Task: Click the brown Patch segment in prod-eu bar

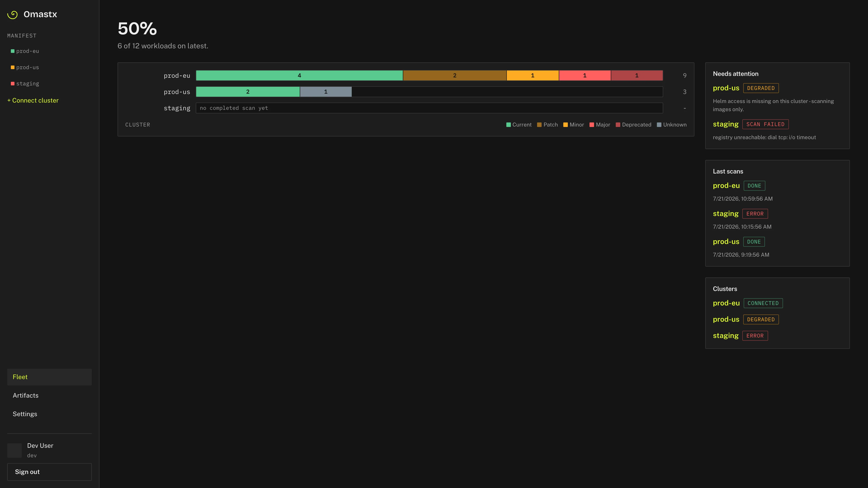Action: click(455, 75)
